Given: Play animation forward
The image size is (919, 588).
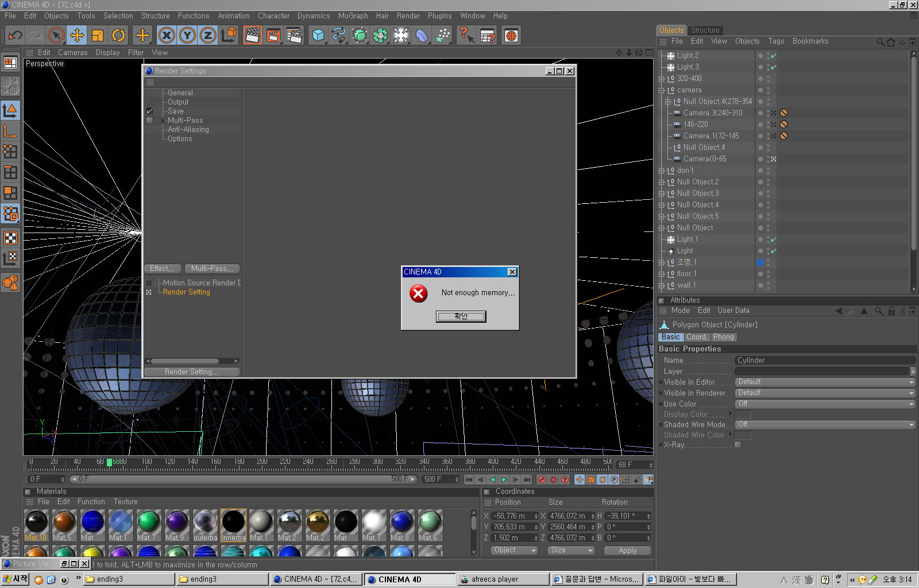Looking at the screenshot, I should coord(504,479).
